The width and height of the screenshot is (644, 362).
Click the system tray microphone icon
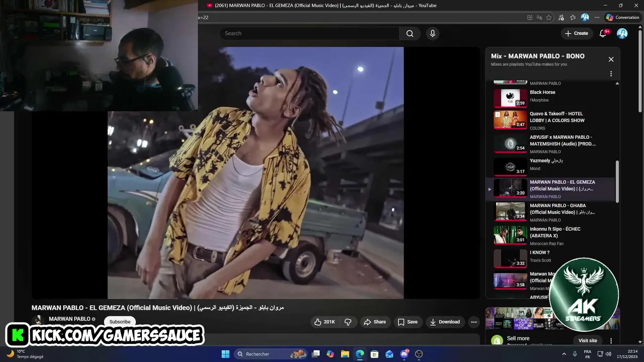pyautogui.click(x=575, y=354)
